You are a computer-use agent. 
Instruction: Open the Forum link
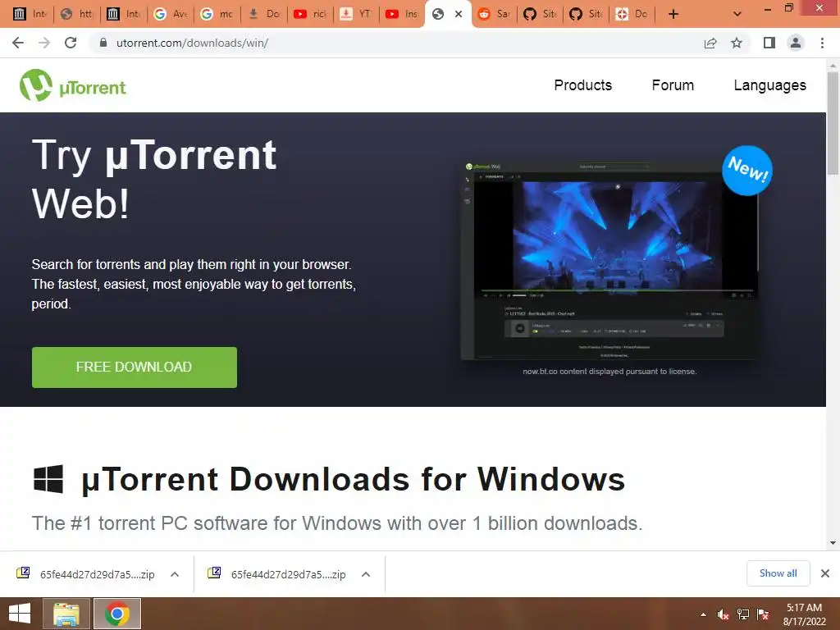coord(673,85)
